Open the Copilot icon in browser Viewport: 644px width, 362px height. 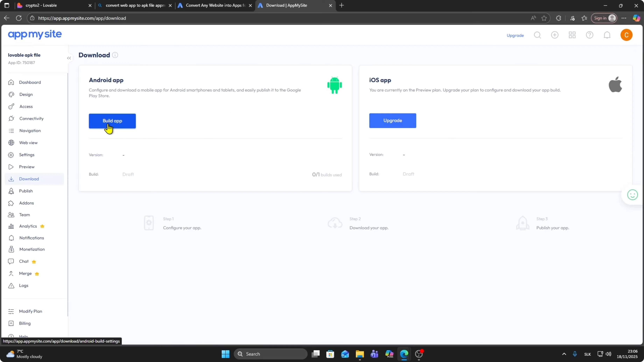636,18
